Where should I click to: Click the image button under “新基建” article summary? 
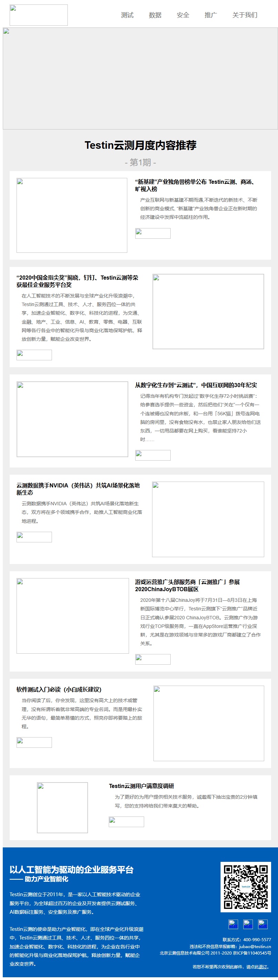click(153, 233)
